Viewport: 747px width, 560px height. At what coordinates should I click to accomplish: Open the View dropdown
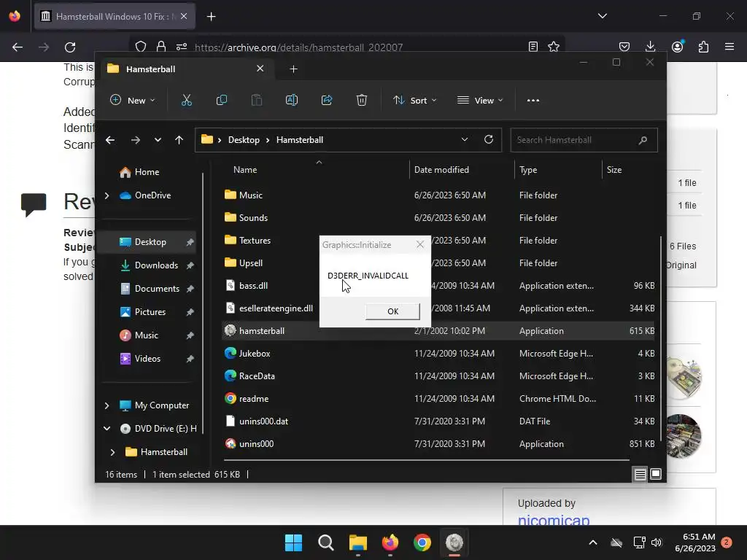click(480, 101)
